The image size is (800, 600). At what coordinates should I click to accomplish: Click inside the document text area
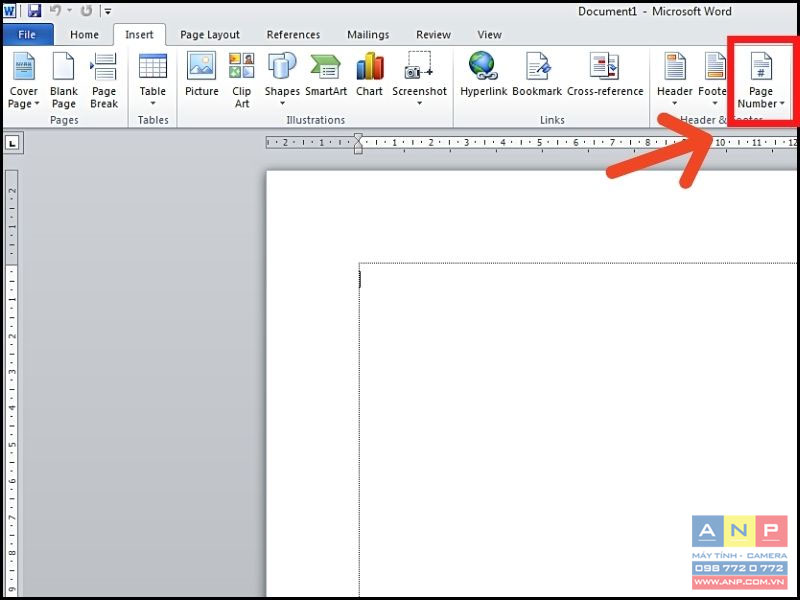(x=578, y=429)
